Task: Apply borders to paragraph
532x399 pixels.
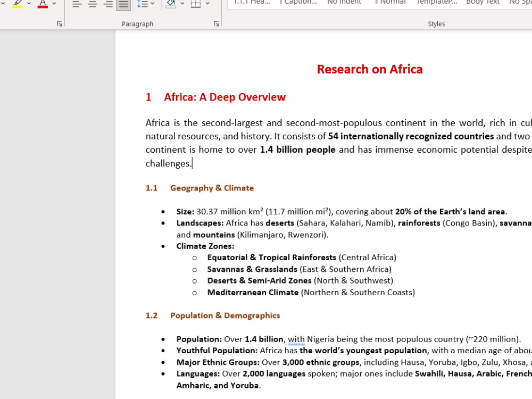Action: coord(196,4)
